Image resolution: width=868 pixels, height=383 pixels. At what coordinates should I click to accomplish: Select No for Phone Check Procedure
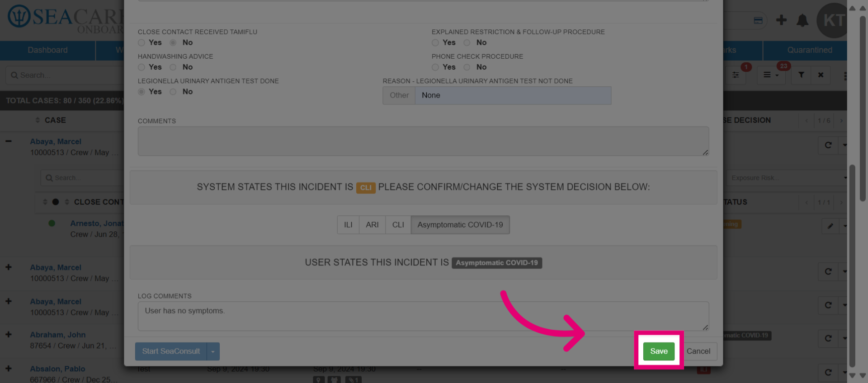point(467,67)
